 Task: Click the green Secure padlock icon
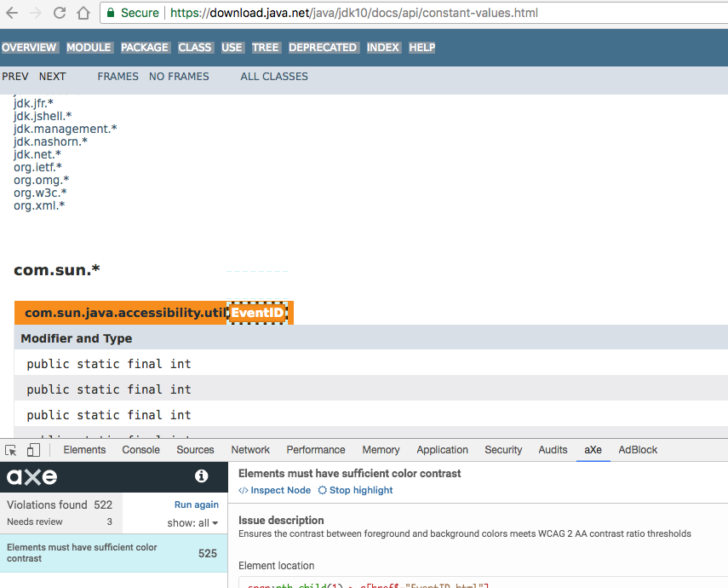point(111,14)
